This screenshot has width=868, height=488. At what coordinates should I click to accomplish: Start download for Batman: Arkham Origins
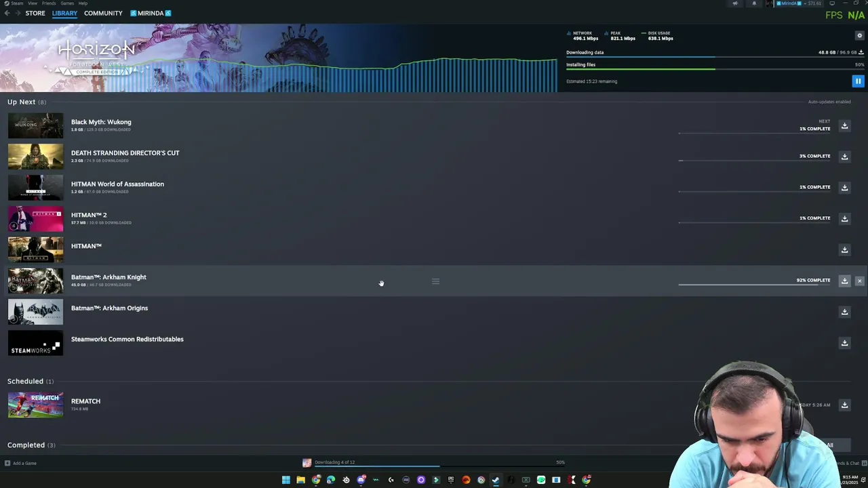point(844,312)
